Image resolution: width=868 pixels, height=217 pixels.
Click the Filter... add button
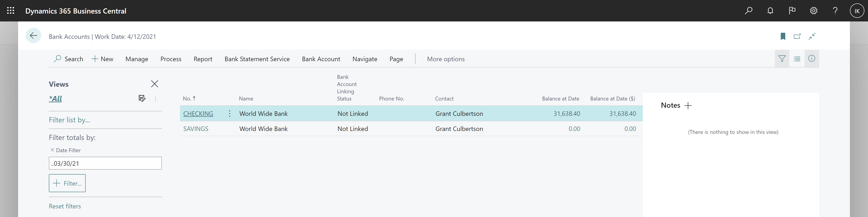click(x=67, y=183)
